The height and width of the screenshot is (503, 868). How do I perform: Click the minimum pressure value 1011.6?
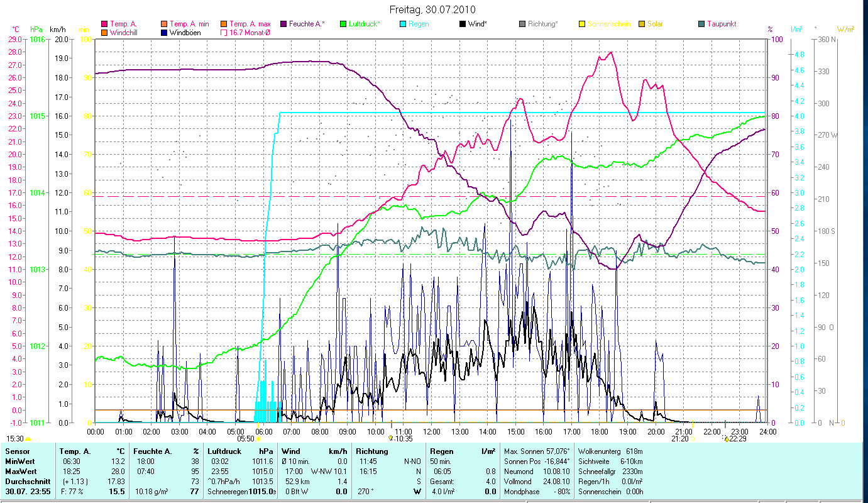coord(263,462)
